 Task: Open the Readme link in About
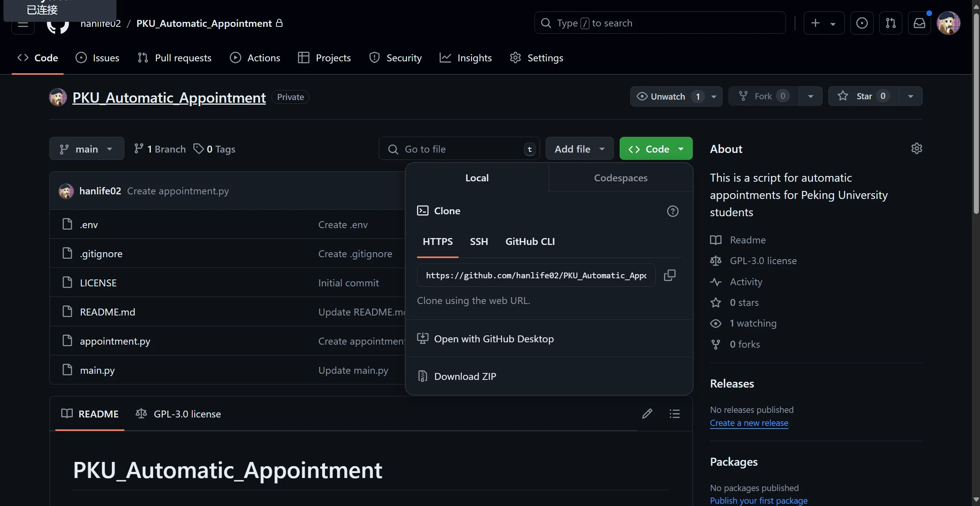click(x=738, y=240)
